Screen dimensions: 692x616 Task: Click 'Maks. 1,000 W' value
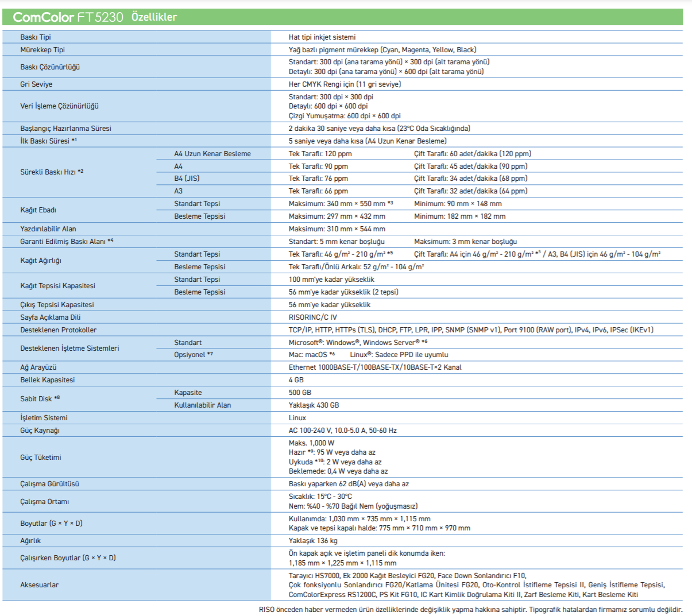[x=311, y=443]
